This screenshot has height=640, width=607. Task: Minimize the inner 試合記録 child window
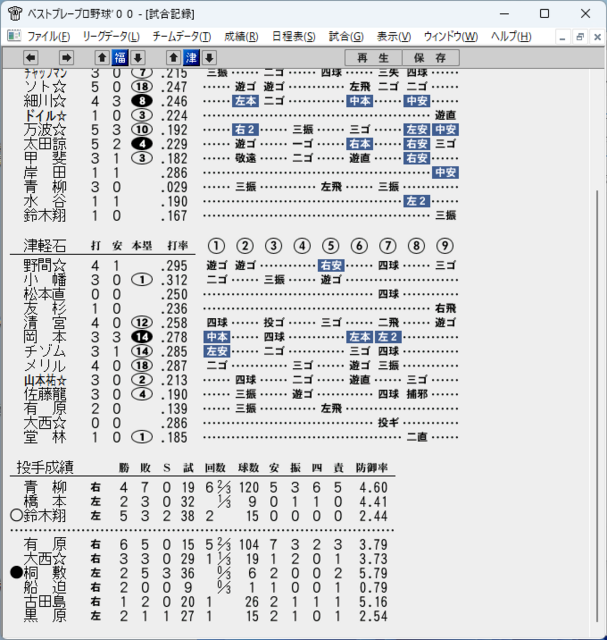click(x=563, y=38)
